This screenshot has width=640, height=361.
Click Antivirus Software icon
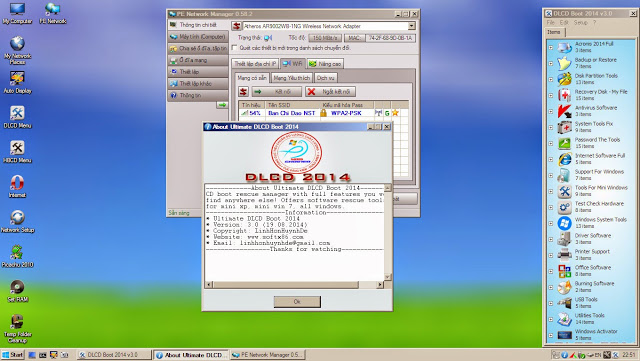click(x=564, y=111)
